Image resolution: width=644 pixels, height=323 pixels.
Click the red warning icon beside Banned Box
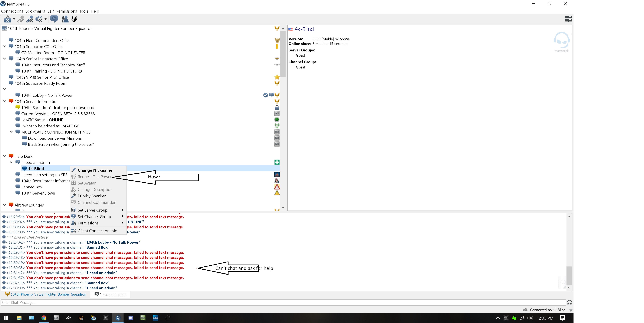click(277, 187)
